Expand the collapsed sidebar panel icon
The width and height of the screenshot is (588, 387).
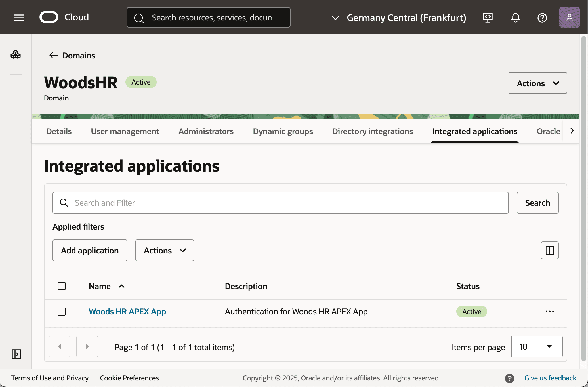point(16,354)
